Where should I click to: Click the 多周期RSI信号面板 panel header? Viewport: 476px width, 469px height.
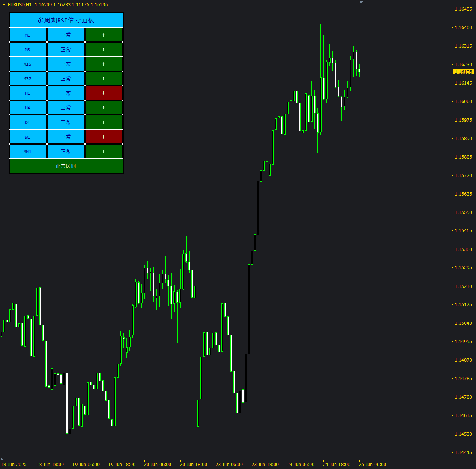[x=66, y=20]
